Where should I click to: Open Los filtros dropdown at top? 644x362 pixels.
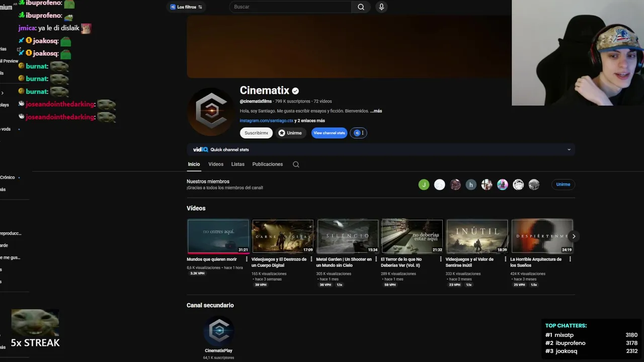point(186,7)
